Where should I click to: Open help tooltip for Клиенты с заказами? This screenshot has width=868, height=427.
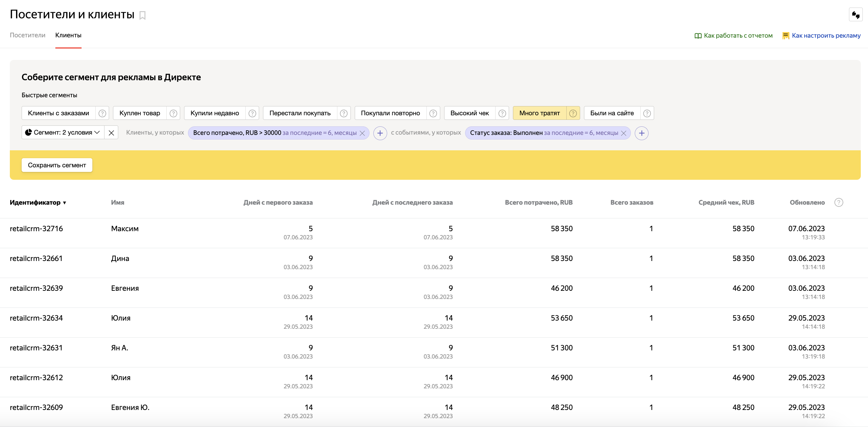tap(102, 113)
